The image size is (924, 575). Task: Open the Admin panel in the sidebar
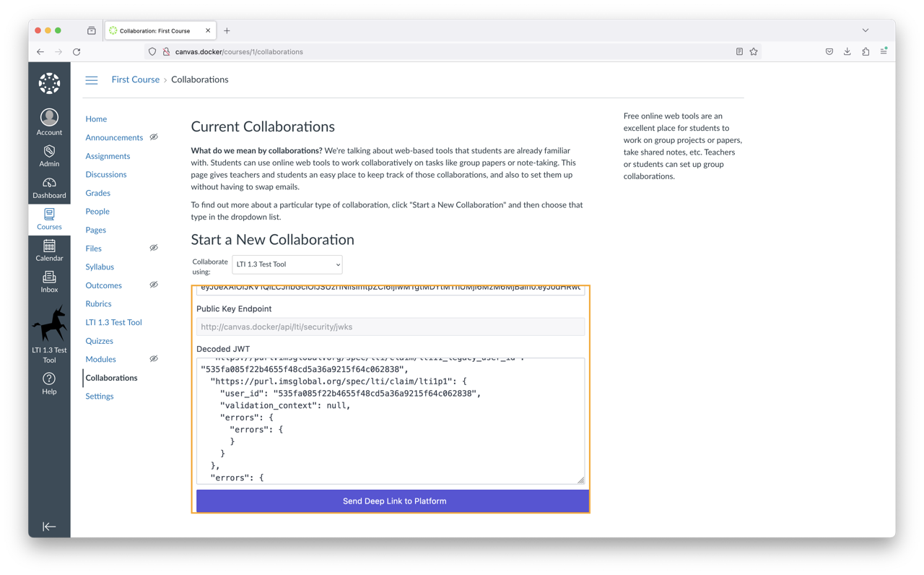(49, 154)
